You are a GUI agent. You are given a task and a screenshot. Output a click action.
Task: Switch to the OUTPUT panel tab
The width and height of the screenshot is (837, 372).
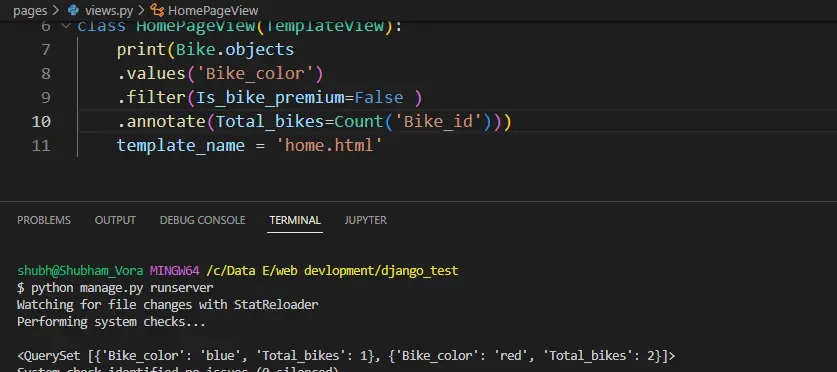(x=115, y=220)
